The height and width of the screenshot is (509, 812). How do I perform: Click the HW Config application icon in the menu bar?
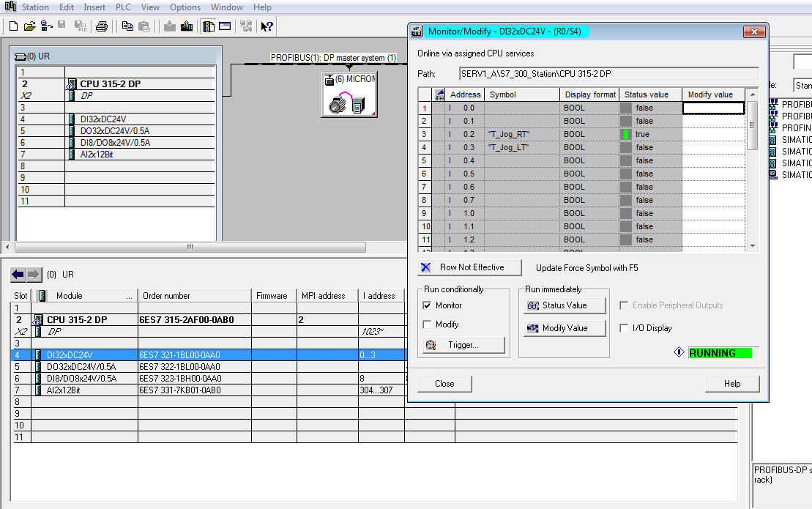tap(10, 7)
